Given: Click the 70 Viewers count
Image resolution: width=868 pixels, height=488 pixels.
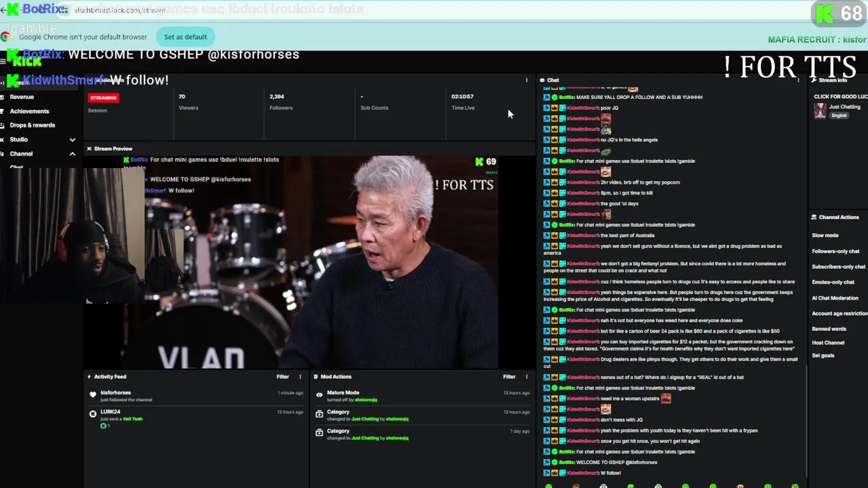Looking at the screenshot, I should pos(182,97).
